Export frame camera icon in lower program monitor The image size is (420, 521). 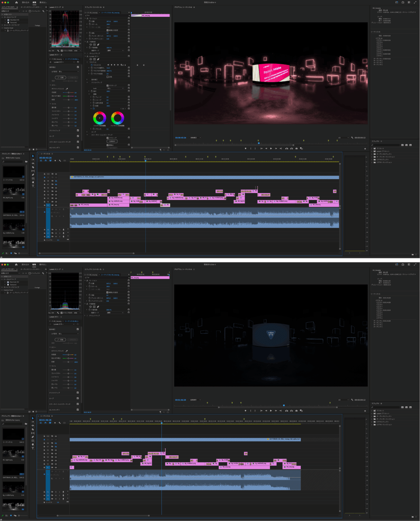pos(296,411)
